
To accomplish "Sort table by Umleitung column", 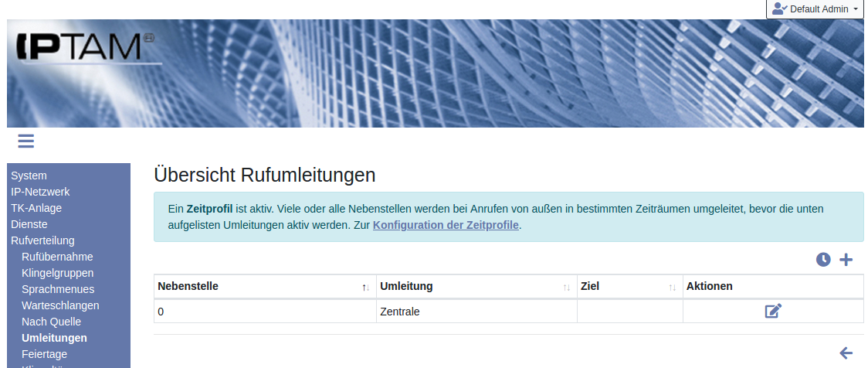I will pyautogui.click(x=476, y=287).
